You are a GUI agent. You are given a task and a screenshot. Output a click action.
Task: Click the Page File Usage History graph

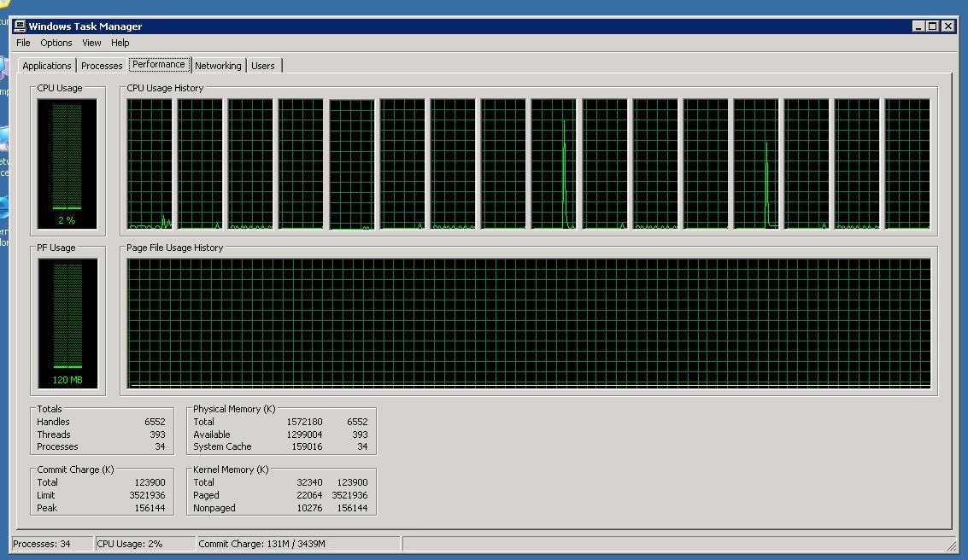pyautogui.click(x=529, y=324)
